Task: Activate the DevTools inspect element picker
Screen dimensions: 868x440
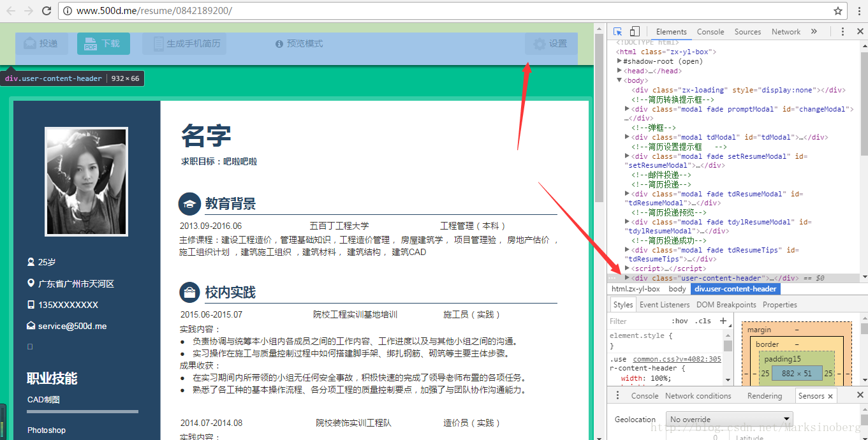Action: coord(618,32)
